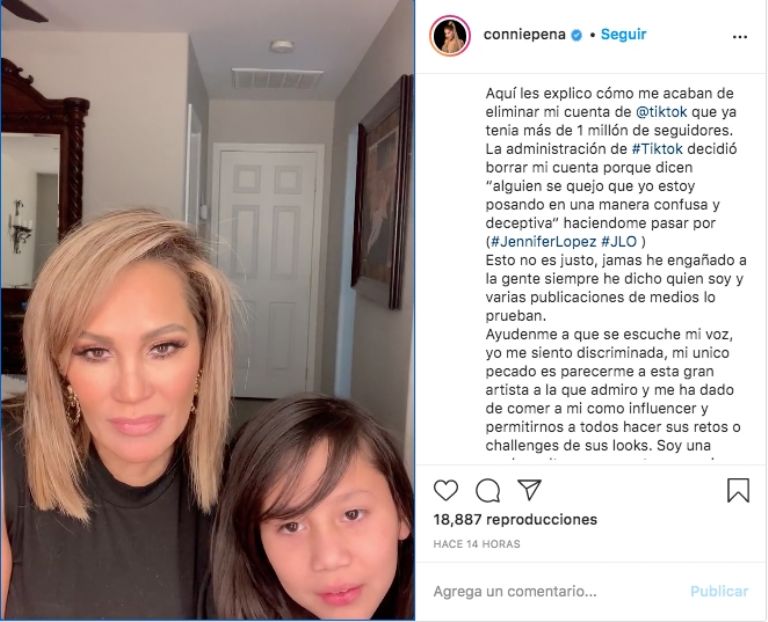Save post with the bookmark icon
The width and height of the screenshot is (768, 622).
coord(738,490)
